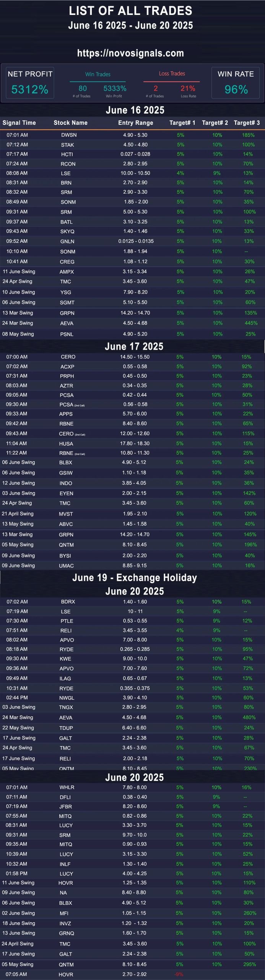
Task: Click the AEVA 480% target value
Action: (249, 717)
